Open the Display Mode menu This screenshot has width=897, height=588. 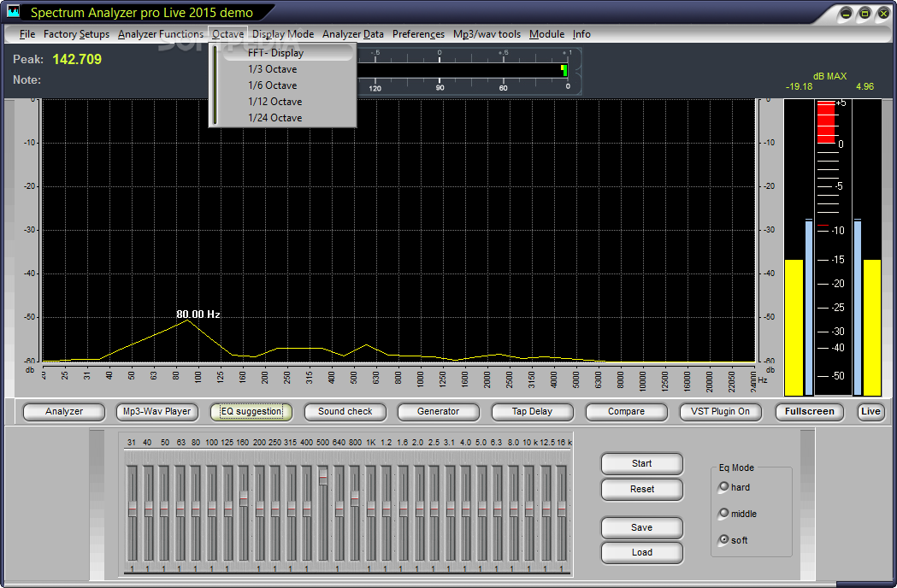point(282,34)
